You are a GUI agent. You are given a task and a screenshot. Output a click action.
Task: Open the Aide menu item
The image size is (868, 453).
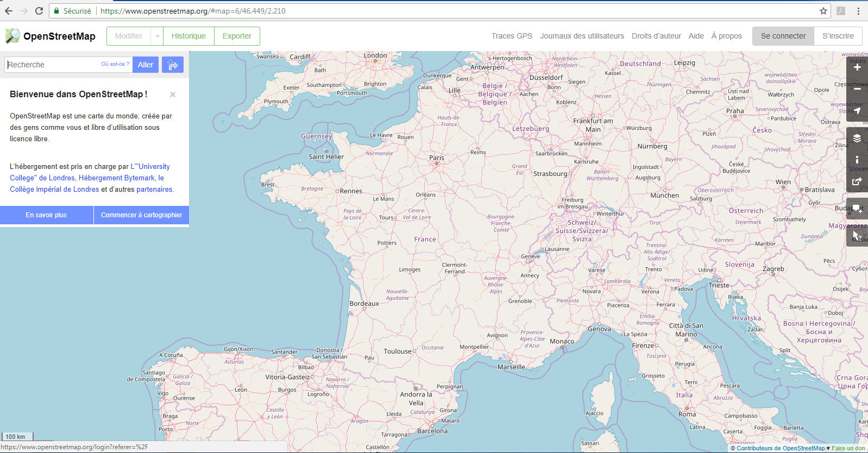(696, 36)
